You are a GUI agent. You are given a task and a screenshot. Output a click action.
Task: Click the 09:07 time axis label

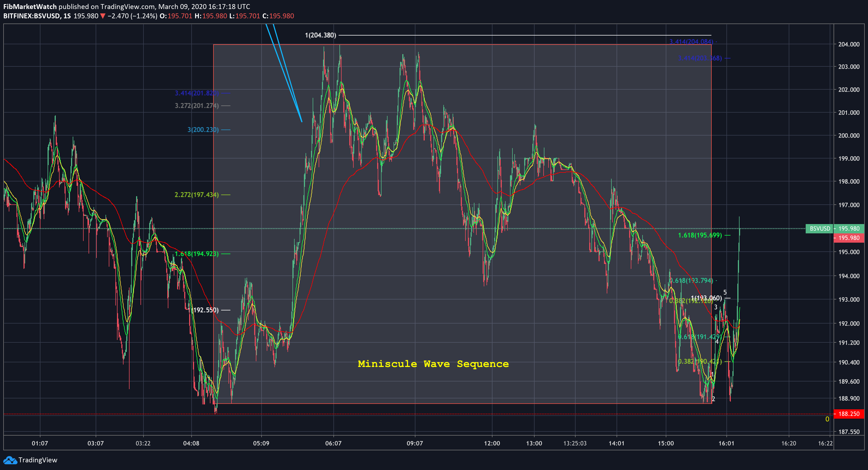click(x=415, y=443)
